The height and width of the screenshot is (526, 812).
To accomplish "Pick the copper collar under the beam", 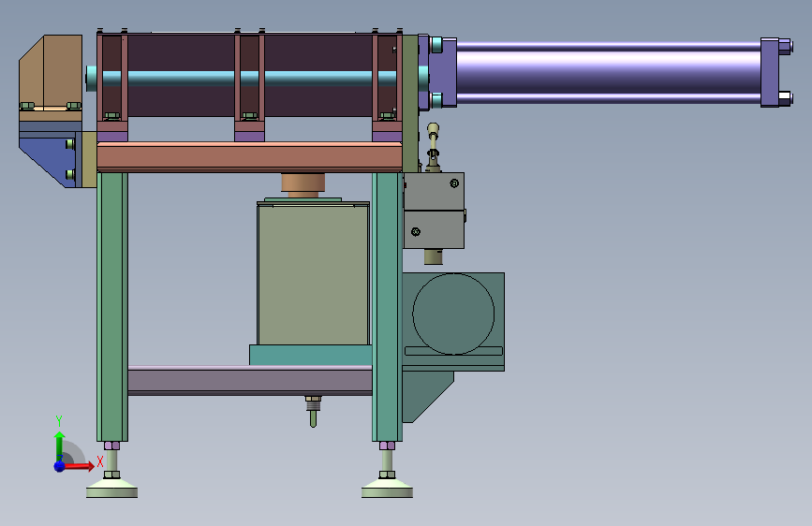I will tap(303, 185).
